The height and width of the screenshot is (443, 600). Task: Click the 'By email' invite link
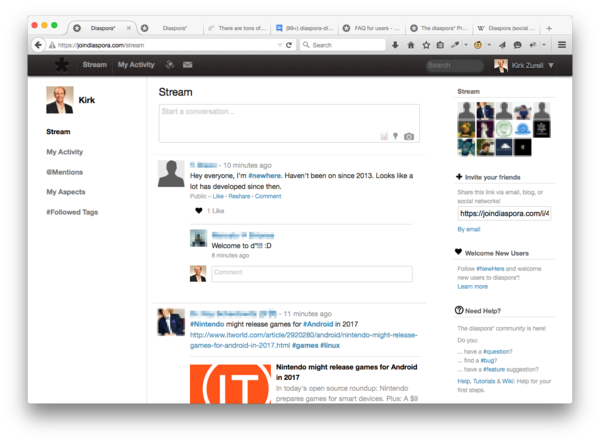[469, 229]
